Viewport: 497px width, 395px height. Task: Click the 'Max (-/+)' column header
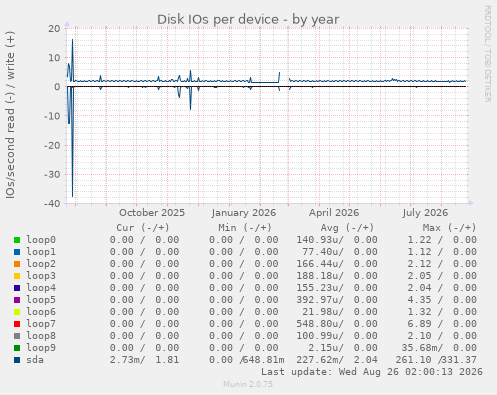click(449, 228)
